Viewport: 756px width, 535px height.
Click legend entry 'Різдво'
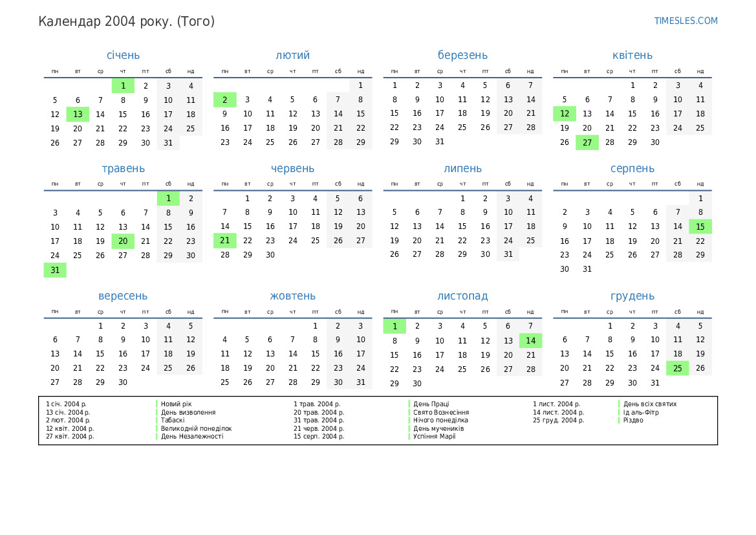(x=633, y=420)
